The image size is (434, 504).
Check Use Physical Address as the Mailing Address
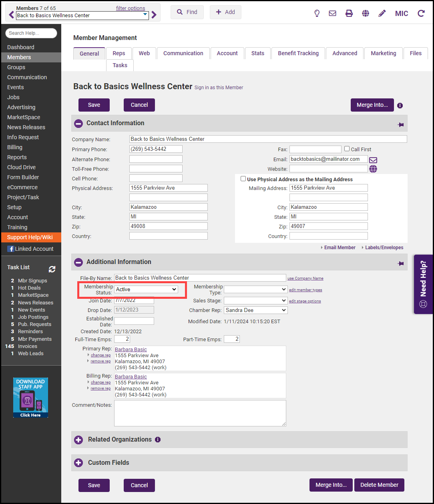[243, 179]
